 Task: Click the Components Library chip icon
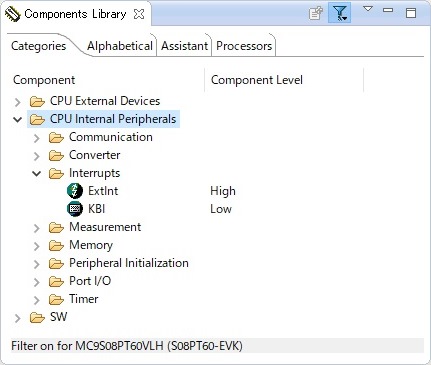(x=13, y=14)
